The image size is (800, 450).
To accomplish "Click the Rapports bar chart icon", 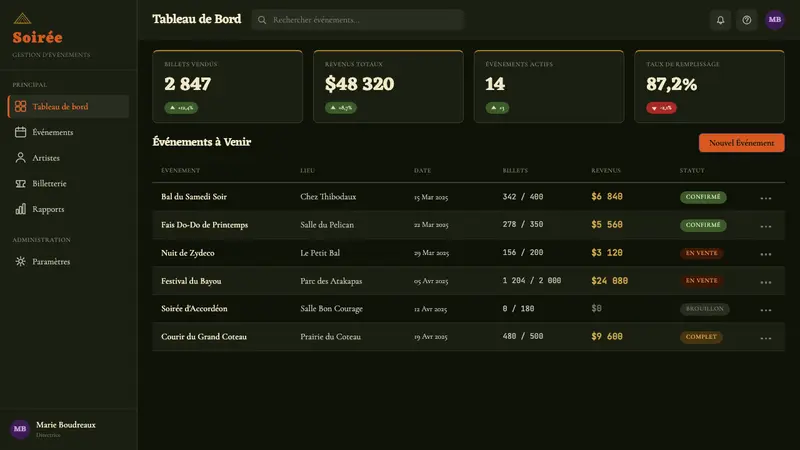I will 20,209.
